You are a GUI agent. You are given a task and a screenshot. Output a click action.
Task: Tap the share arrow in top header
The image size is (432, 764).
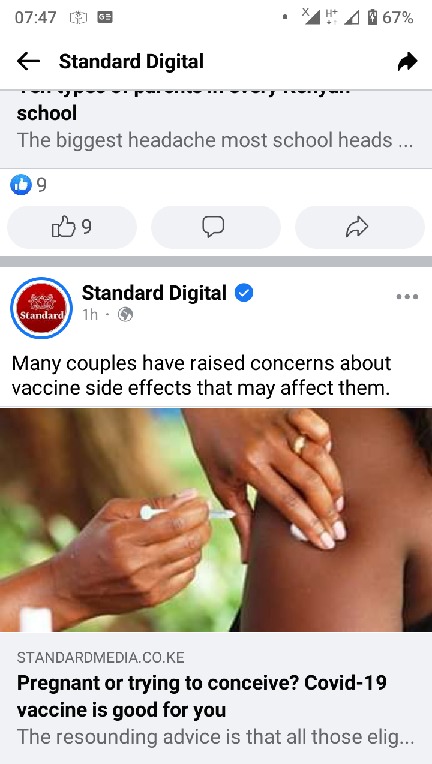[x=407, y=61]
